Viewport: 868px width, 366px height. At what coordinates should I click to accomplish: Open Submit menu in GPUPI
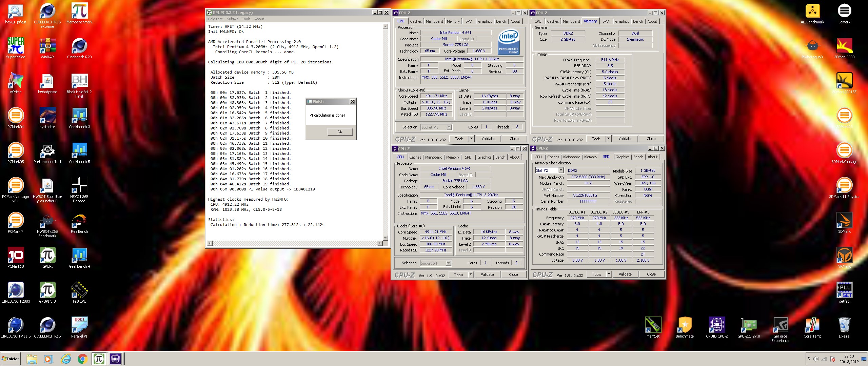pos(232,19)
